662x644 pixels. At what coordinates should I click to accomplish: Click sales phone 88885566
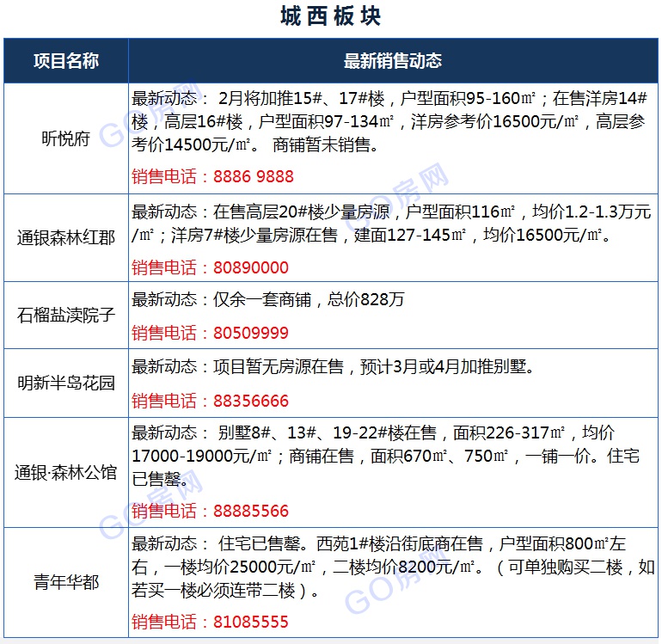[x=251, y=511]
